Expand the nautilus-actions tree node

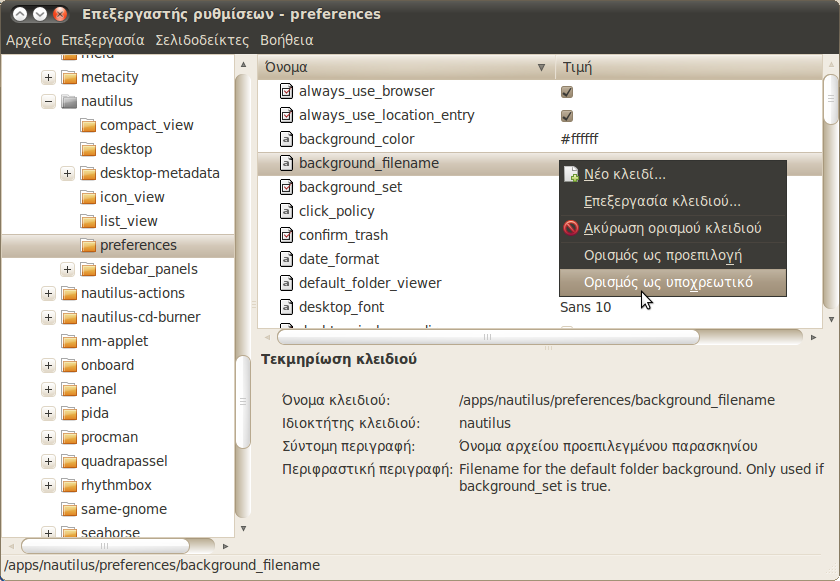[x=48, y=293]
